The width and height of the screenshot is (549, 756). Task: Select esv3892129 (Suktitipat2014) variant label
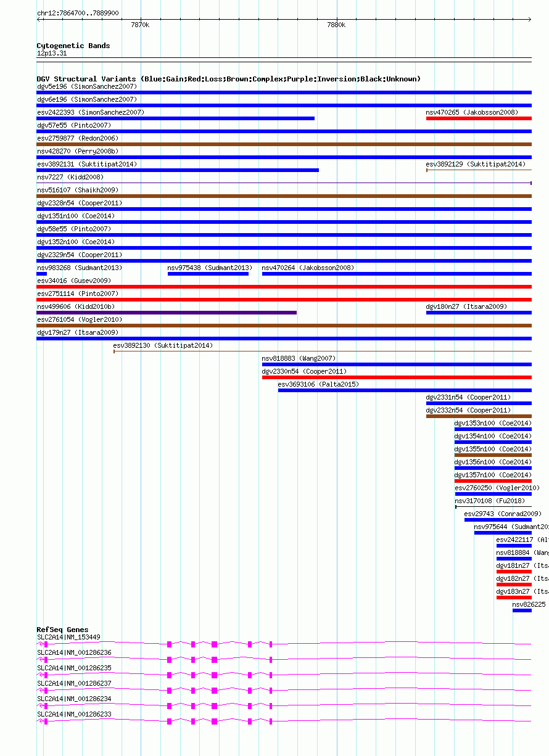(476, 164)
